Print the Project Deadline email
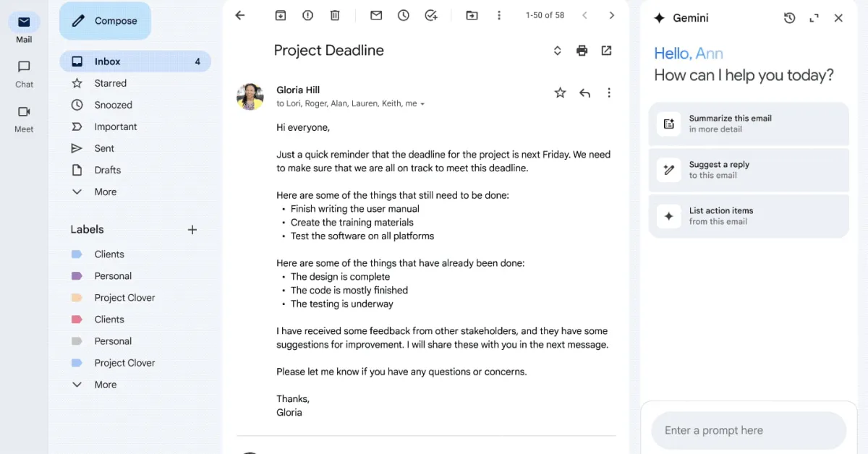The height and width of the screenshot is (454, 868). (x=582, y=51)
